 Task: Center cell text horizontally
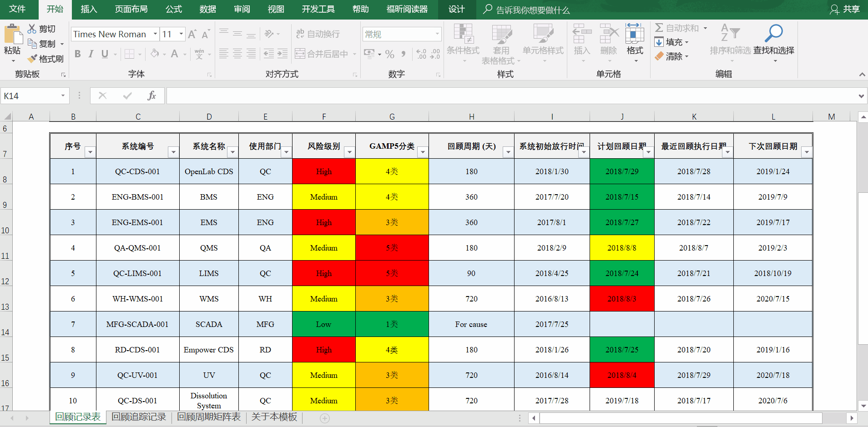point(237,54)
